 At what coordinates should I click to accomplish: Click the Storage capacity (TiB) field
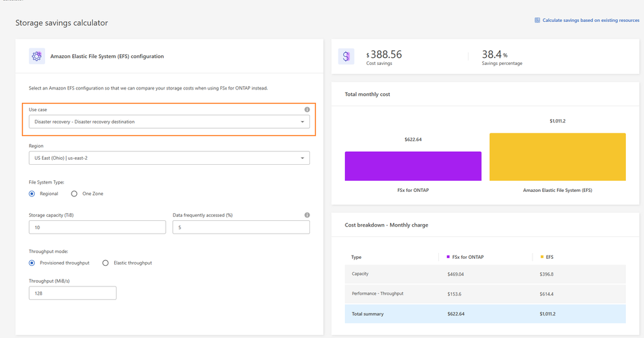click(x=97, y=227)
